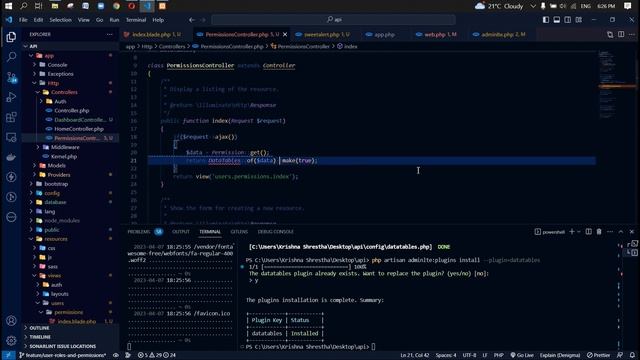Toggle the Secondary Side Bar layout icon
This screenshot has height=360, width=640.
pos(568,20)
